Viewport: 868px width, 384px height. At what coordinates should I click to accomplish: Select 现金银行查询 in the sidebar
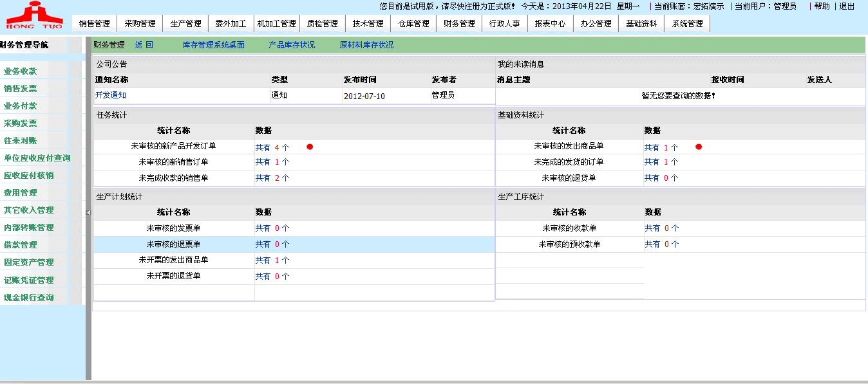click(x=29, y=297)
